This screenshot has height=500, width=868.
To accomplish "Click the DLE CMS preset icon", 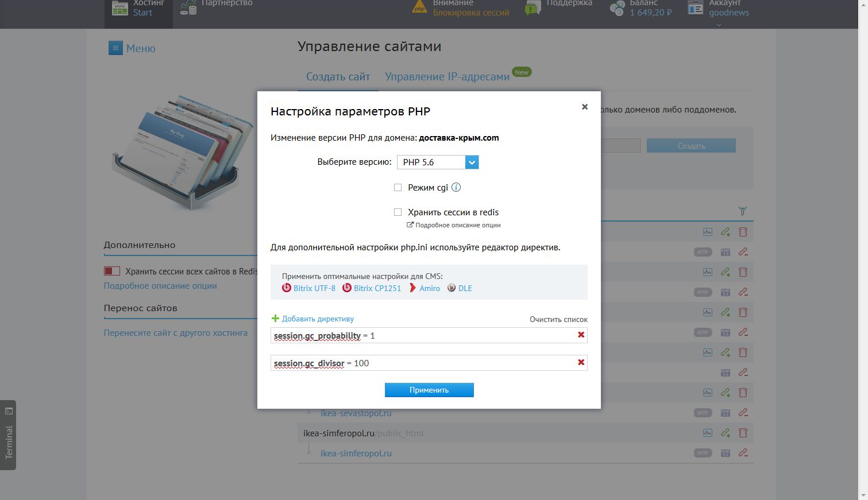I will [452, 288].
